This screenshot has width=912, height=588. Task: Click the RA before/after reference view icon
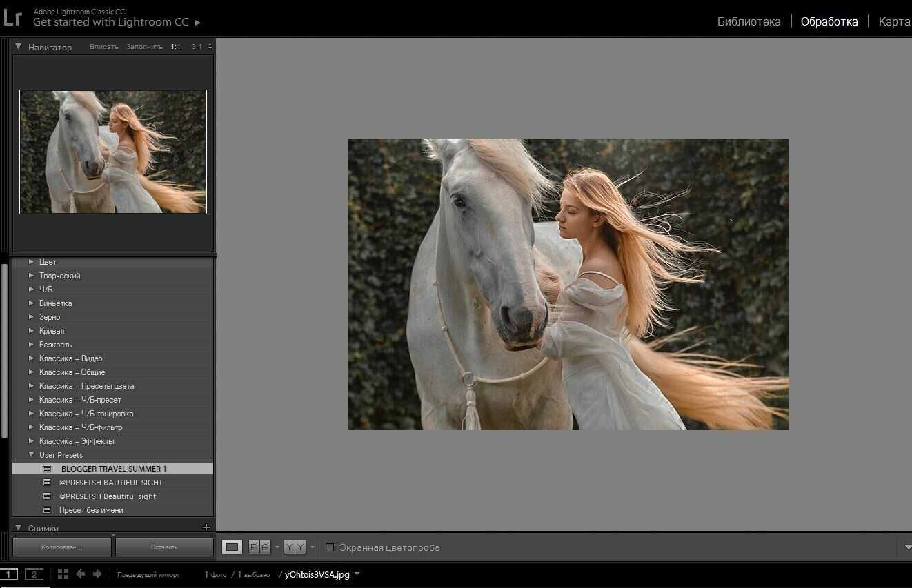[259, 547]
